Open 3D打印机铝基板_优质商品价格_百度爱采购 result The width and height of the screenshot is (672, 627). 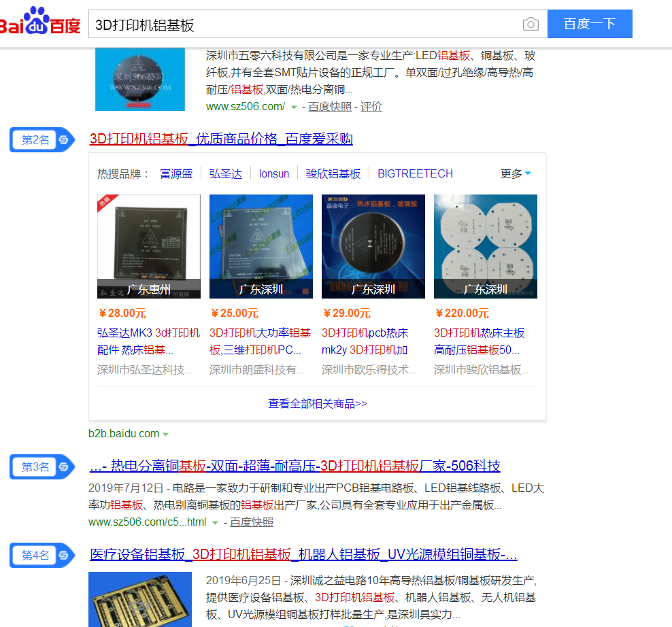221,139
